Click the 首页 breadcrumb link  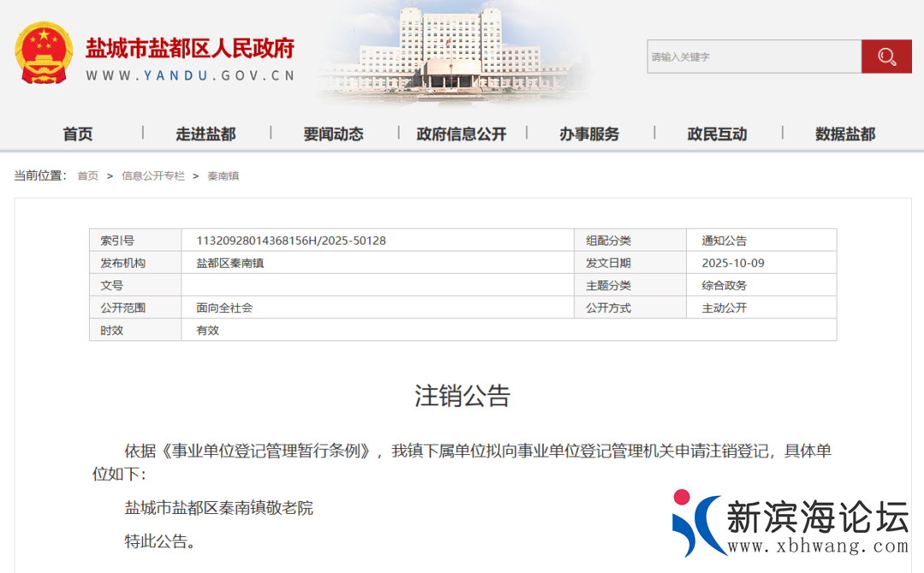[88, 175]
